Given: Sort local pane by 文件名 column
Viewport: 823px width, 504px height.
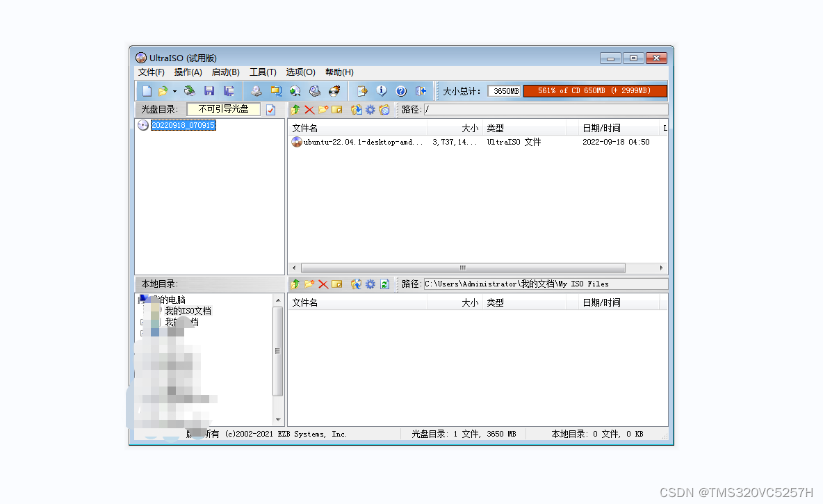Looking at the screenshot, I should click(x=358, y=302).
